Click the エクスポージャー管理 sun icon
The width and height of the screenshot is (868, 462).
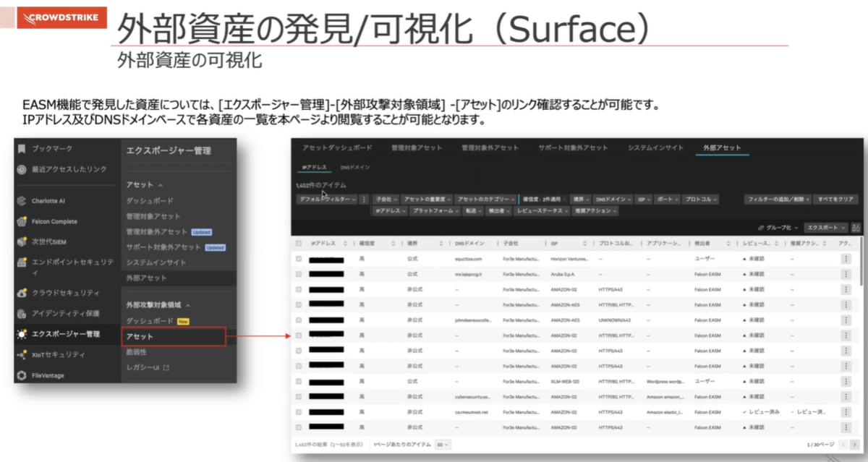(22, 334)
